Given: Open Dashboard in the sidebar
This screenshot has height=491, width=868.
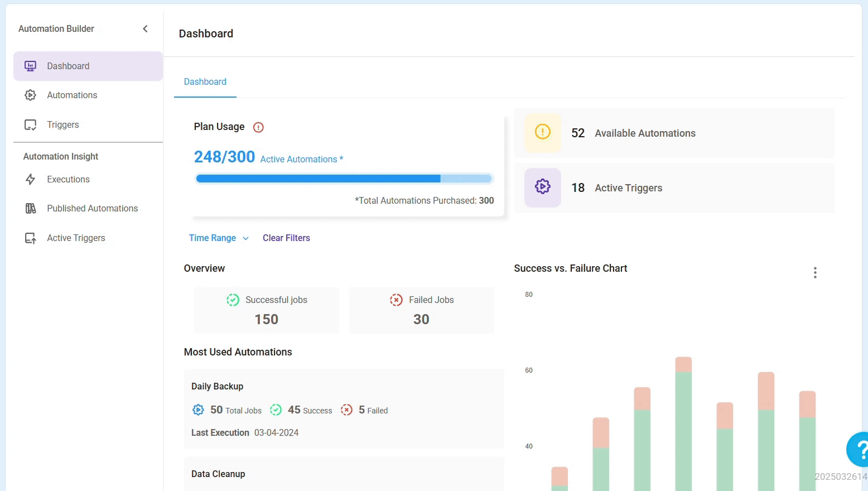Looking at the screenshot, I should [88, 66].
